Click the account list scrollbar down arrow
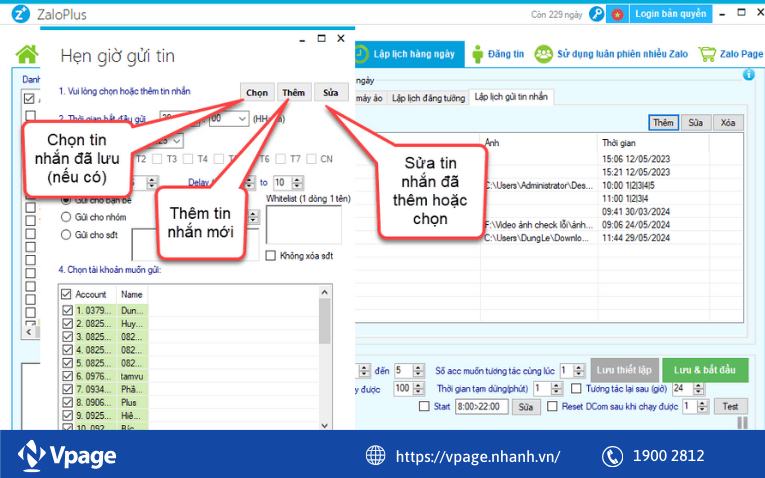The image size is (765, 478). (x=325, y=425)
